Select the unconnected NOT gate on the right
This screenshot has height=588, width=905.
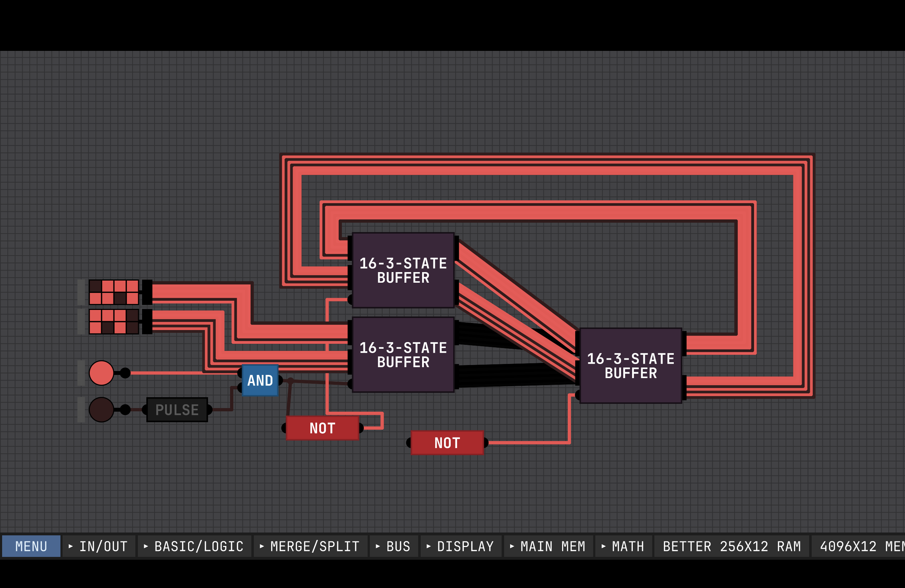(x=447, y=443)
